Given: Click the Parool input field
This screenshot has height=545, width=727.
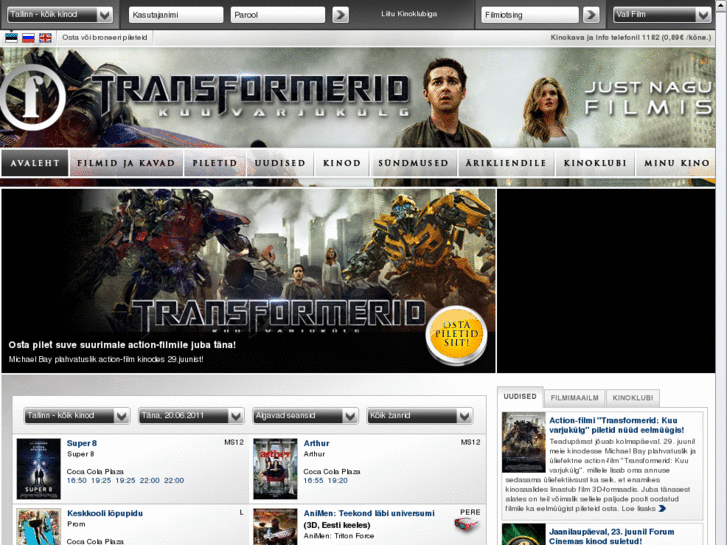Looking at the screenshot, I should (x=278, y=15).
